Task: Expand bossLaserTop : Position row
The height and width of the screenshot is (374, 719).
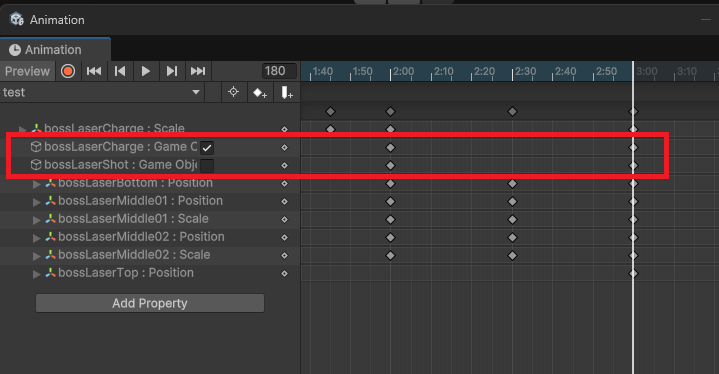Action: click(x=37, y=274)
